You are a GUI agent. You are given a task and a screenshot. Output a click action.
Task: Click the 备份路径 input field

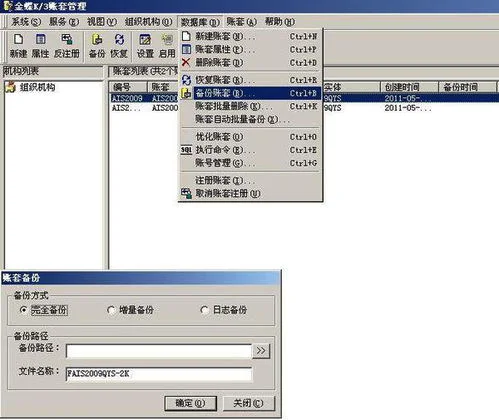click(x=159, y=351)
